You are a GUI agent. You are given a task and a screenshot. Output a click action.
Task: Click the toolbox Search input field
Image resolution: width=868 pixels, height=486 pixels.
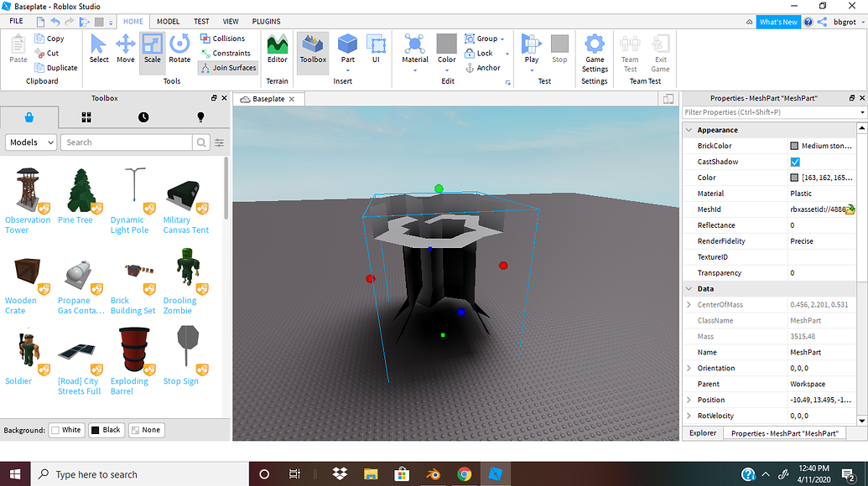pyautogui.click(x=126, y=142)
